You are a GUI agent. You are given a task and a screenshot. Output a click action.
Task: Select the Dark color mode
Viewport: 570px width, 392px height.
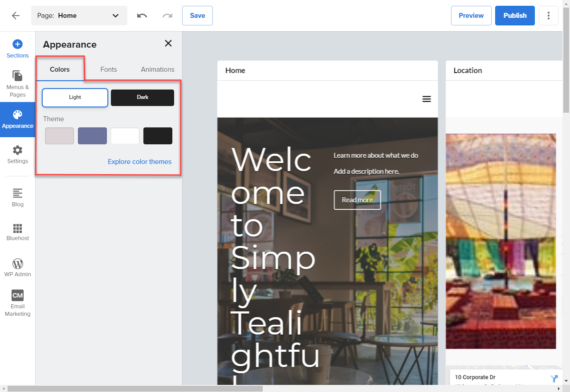142,98
